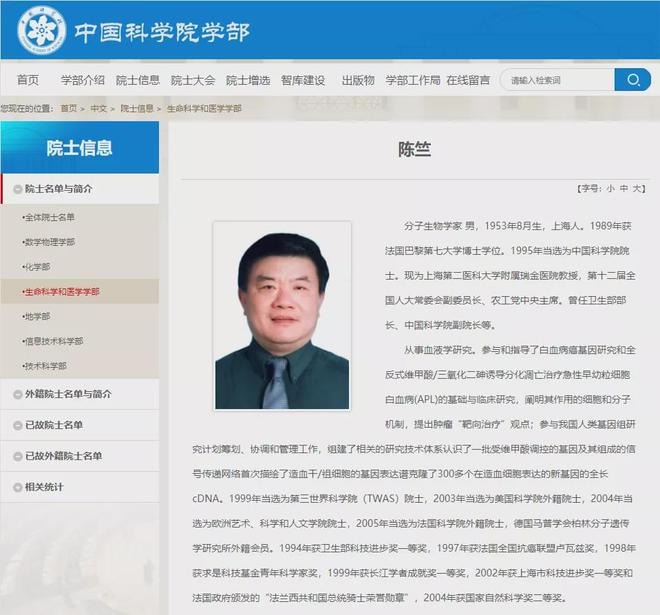Open the 出版物 navigation item
The height and width of the screenshot is (615, 660).
(358, 80)
